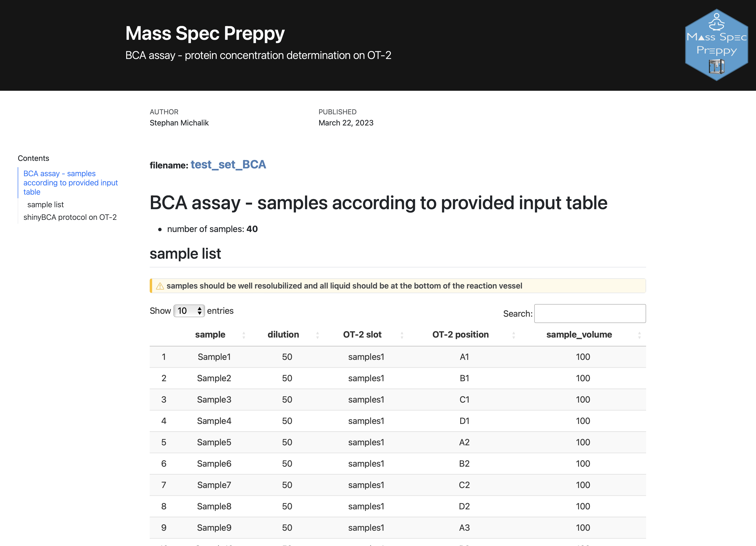
Task: Click the test_set_BCA filename text
Action: 228,165
